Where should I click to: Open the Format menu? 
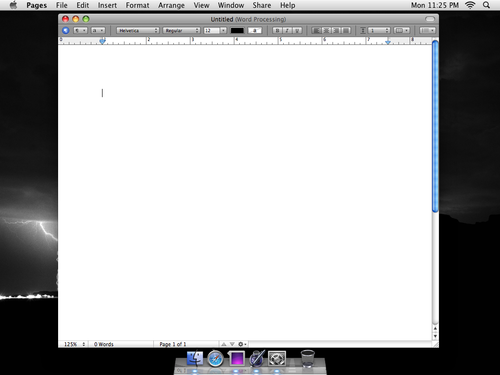(x=137, y=5)
